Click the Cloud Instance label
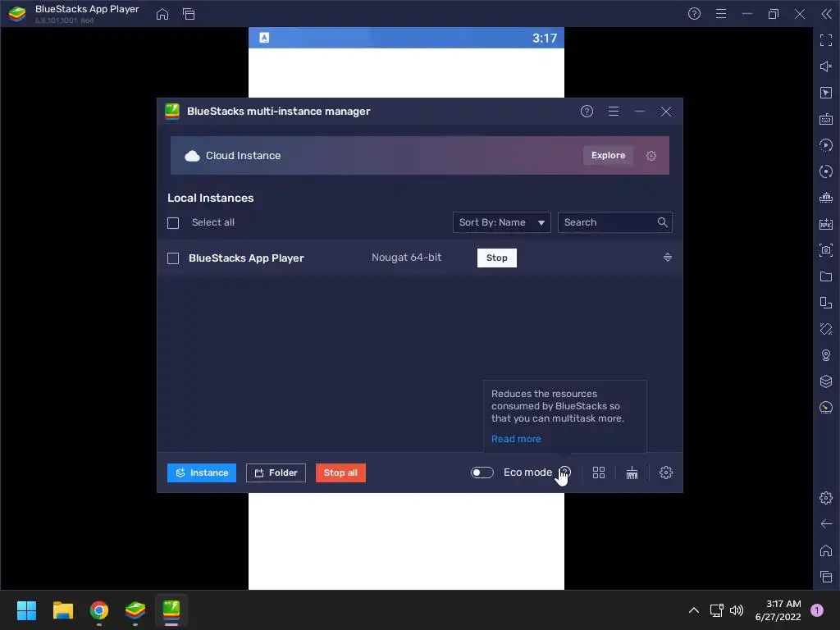The width and height of the screenshot is (840, 630). (243, 155)
